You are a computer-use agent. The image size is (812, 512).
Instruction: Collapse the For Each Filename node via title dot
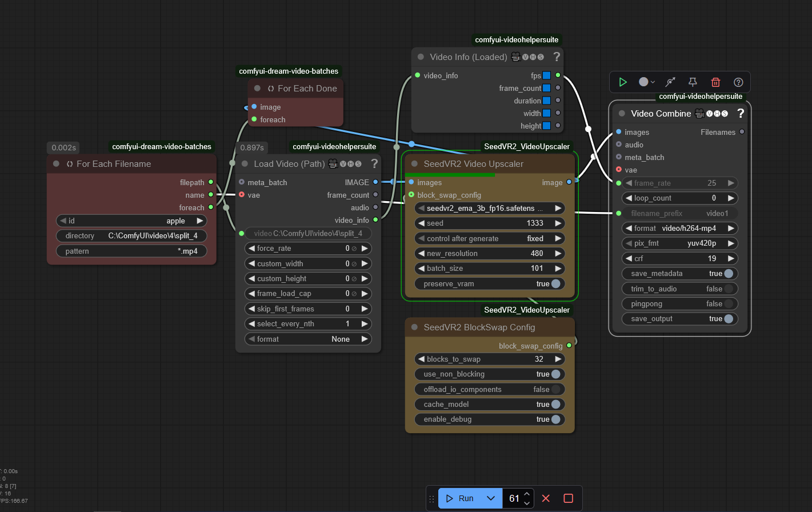click(56, 164)
